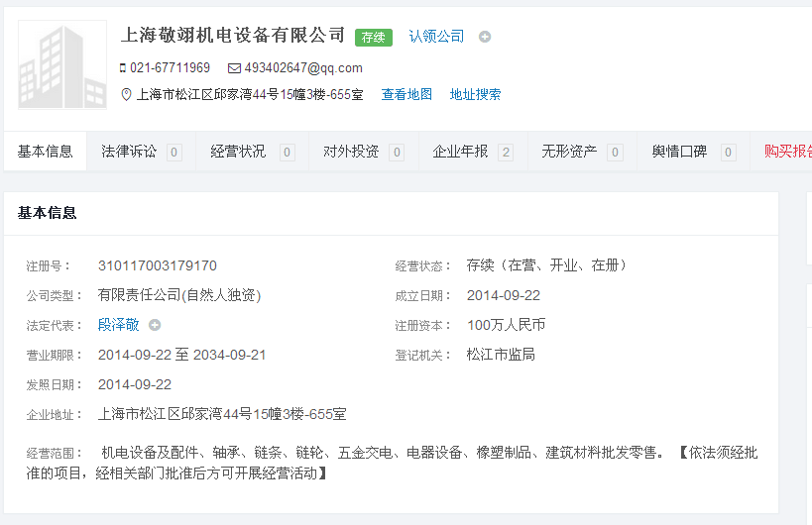
Task: Click the 地址搜索 link
Action: click(475, 95)
